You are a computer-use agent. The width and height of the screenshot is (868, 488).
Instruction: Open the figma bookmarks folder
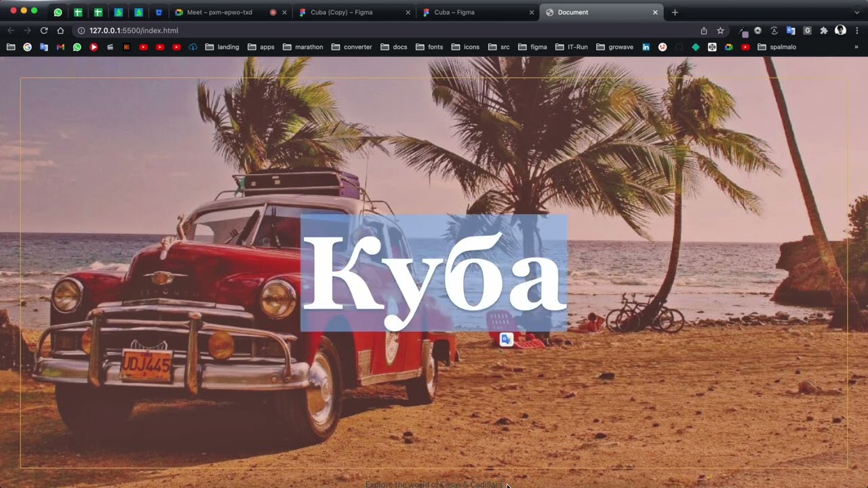(x=532, y=47)
